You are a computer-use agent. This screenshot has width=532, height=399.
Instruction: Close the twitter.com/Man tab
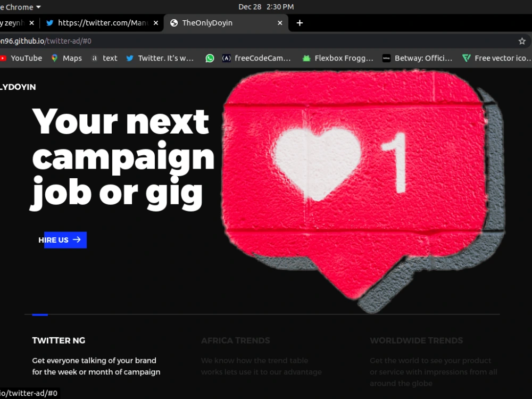[x=156, y=23]
